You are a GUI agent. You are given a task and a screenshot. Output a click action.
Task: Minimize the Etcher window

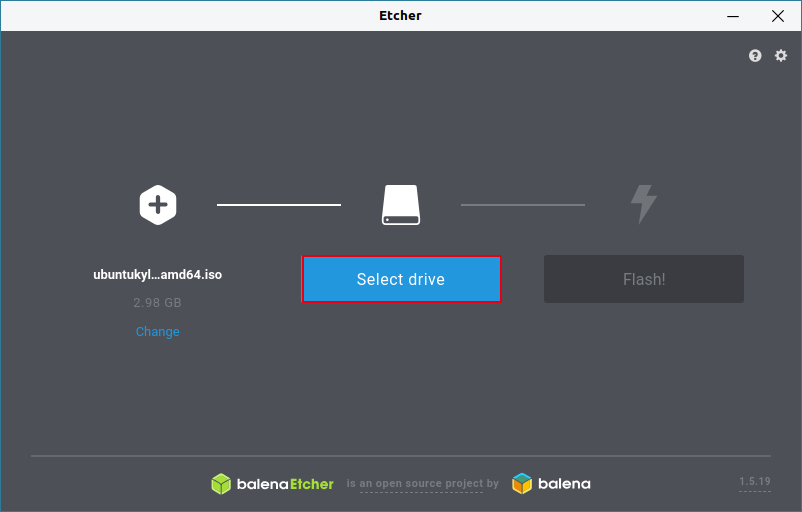tap(735, 16)
